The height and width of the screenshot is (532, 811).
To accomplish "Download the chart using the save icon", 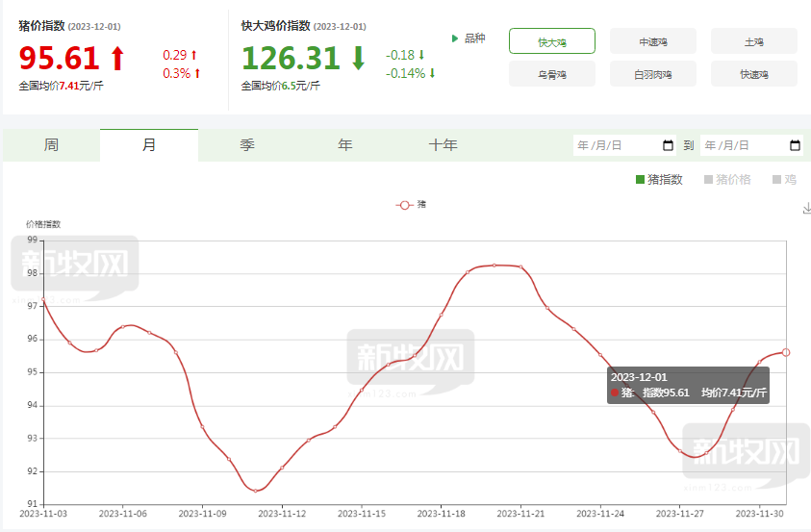I will (x=805, y=208).
